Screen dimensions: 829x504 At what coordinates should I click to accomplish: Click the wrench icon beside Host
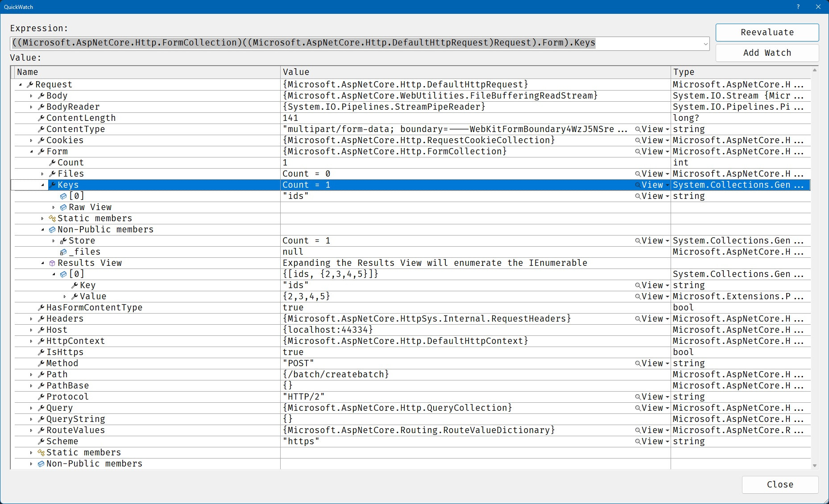(x=41, y=330)
